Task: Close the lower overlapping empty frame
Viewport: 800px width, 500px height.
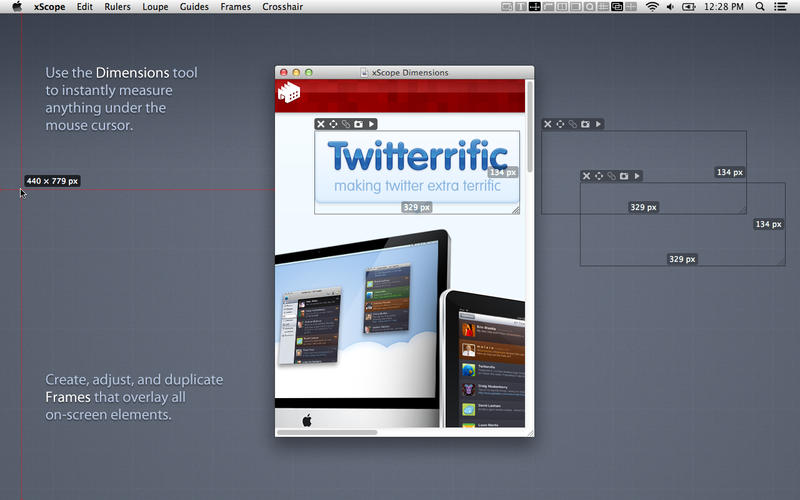Action: [x=586, y=176]
